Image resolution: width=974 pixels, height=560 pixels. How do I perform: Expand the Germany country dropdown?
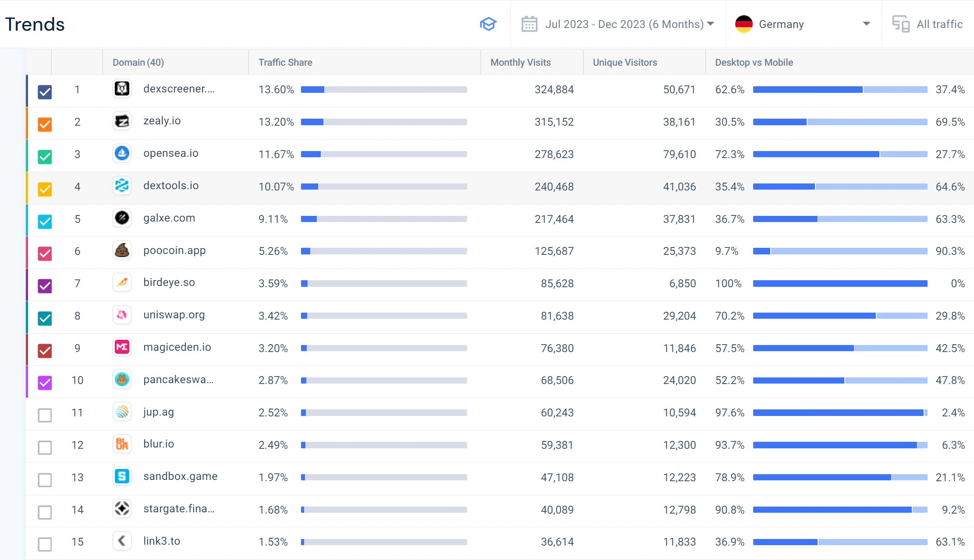pos(803,24)
